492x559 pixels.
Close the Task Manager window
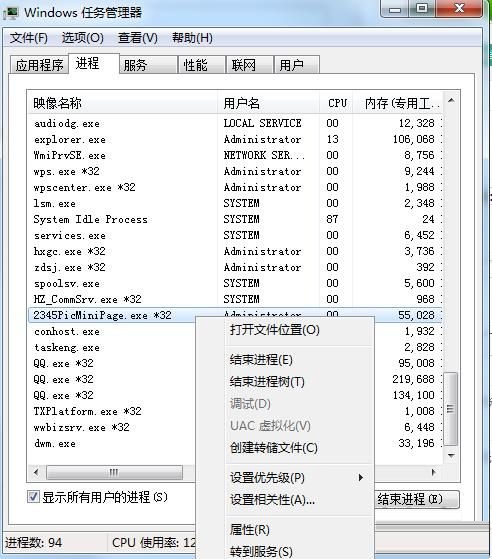pyautogui.click(x=460, y=8)
